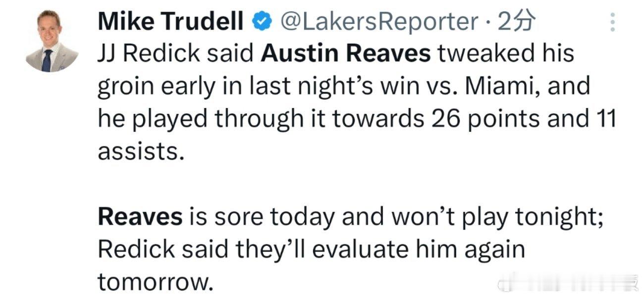
Task: Click the blue verified badge
Action: point(261,21)
